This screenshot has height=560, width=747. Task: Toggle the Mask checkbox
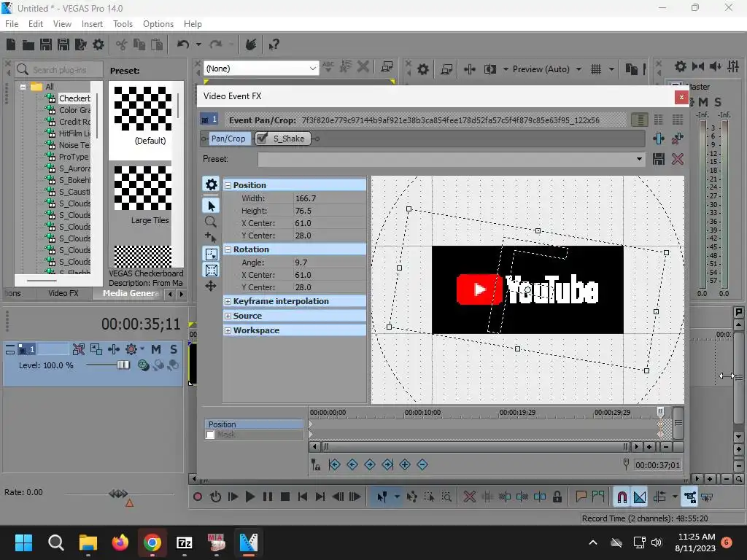pyautogui.click(x=210, y=435)
